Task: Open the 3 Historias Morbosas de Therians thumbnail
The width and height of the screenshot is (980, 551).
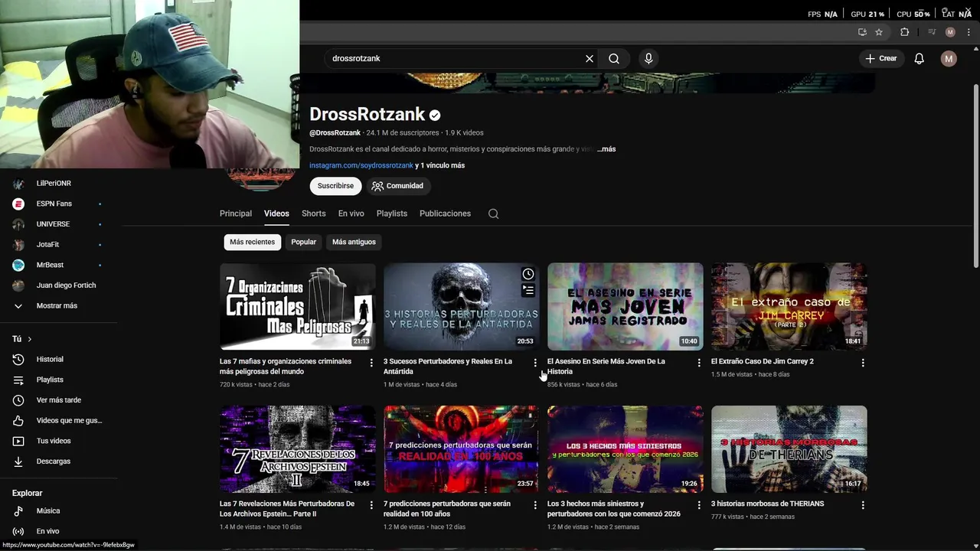Action: (x=789, y=449)
